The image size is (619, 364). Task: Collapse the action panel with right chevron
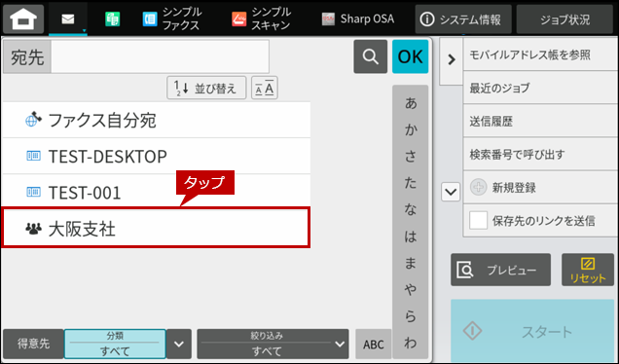click(452, 60)
